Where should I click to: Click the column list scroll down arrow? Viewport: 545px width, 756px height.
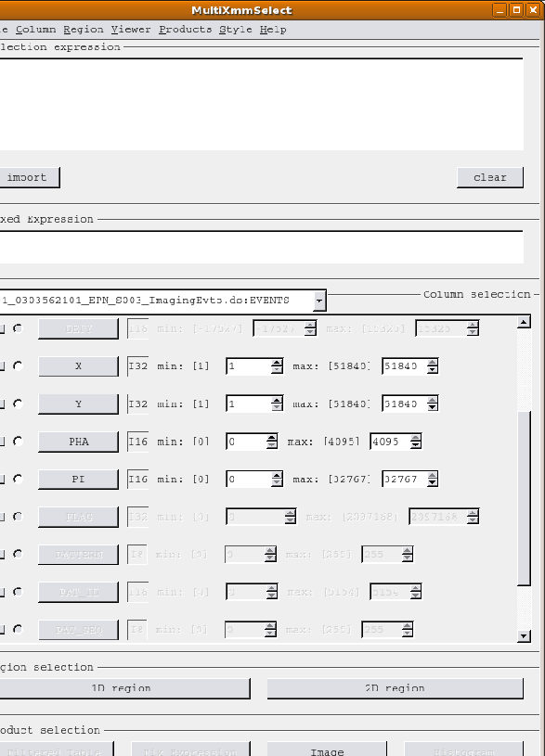pos(524,636)
